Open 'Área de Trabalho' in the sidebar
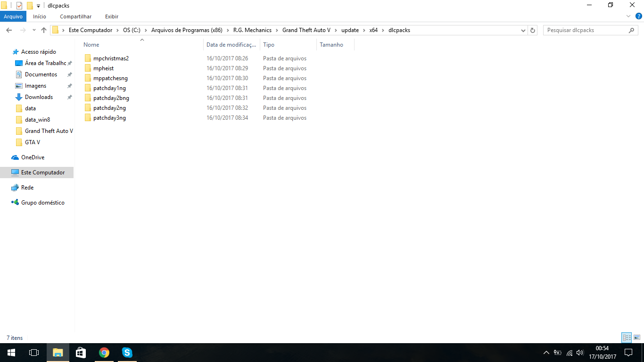The image size is (644, 362). click(x=45, y=63)
